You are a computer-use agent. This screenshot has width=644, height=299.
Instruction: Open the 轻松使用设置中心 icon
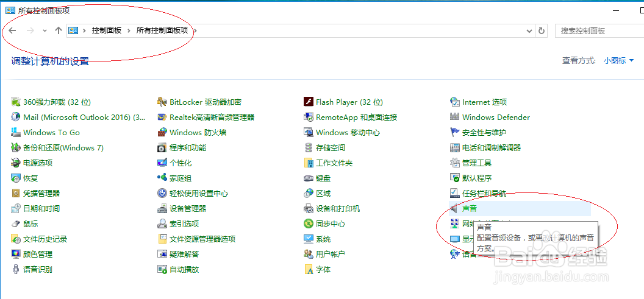tap(162, 193)
